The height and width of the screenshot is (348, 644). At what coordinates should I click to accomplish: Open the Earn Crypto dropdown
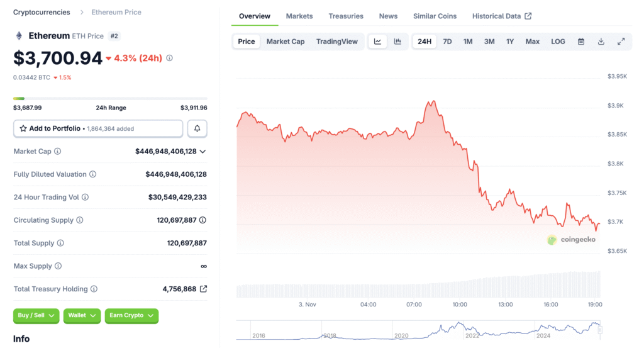coord(131,315)
